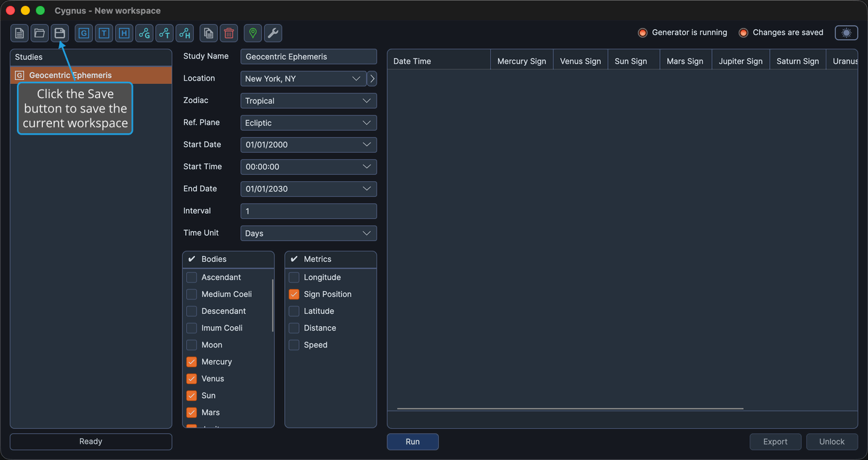The height and width of the screenshot is (460, 868).
Task: Click the node-graph H aspects icon
Action: point(185,33)
